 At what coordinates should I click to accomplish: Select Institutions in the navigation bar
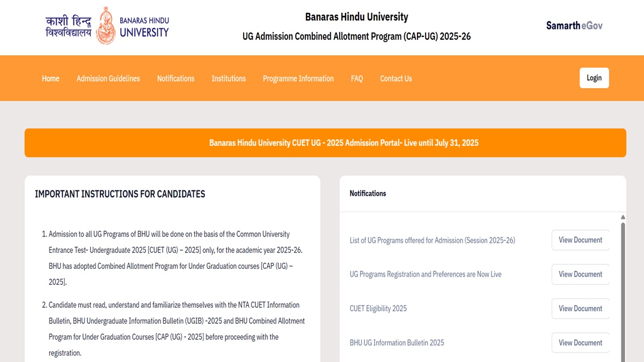coord(229,78)
